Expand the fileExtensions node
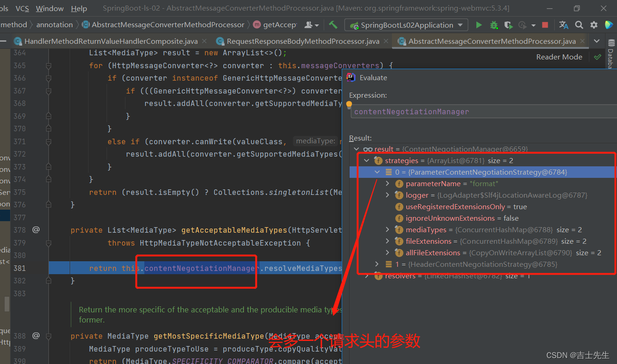Screen dimensions: 617x364 coord(388,241)
